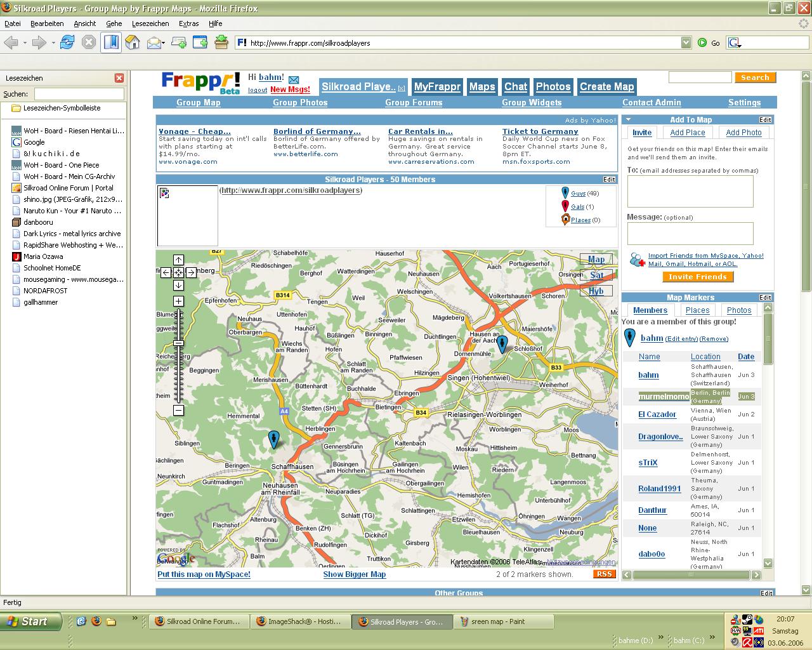The image size is (812, 650).
Task: Switch to the Add Place tab
Action: click(x=688, y=133)
